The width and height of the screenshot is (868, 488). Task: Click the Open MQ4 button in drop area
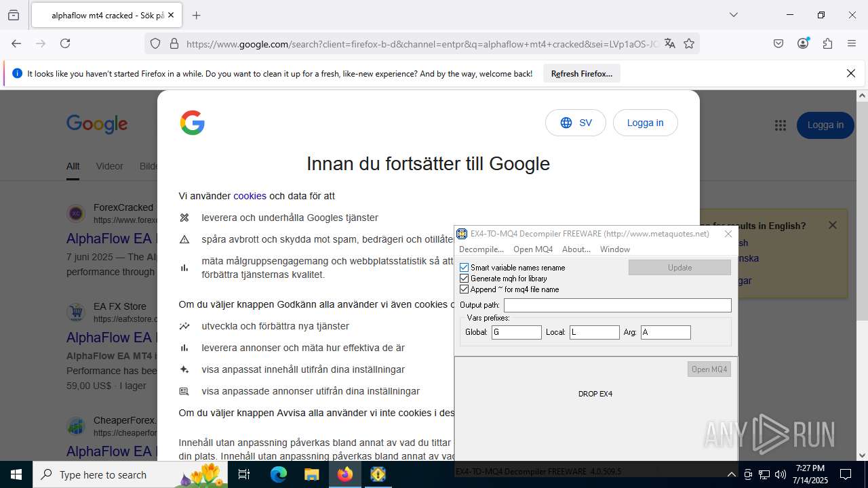(x=709, y=369)
